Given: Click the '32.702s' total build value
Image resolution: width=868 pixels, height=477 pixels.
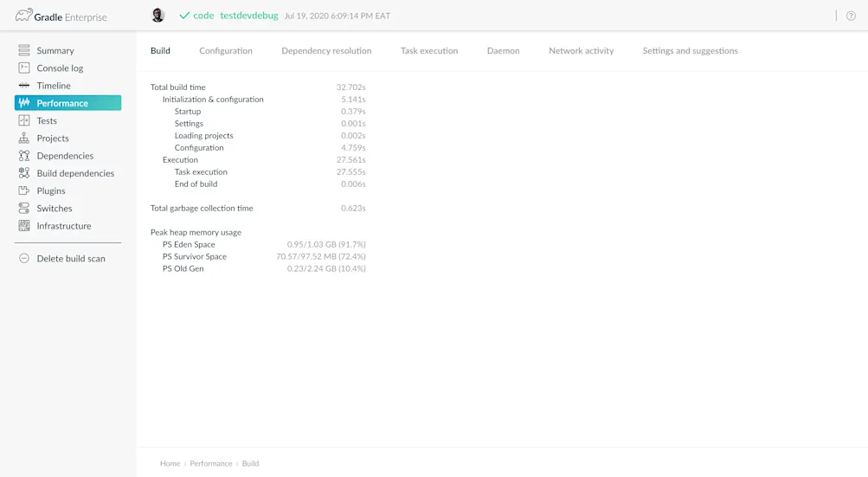Looking at the screenshot, I should [x=351, y=87].
